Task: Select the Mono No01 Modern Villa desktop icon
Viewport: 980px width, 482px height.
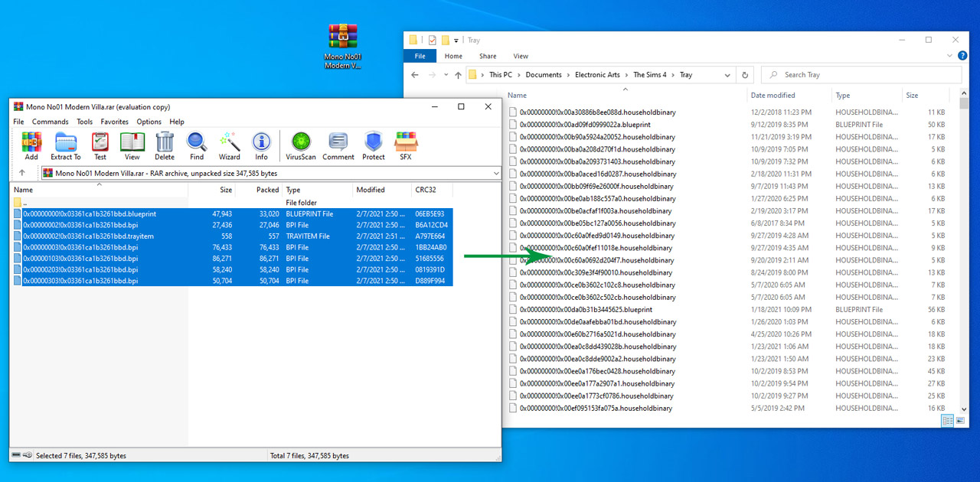Action: pyautogui.click(x=343, y=47)
